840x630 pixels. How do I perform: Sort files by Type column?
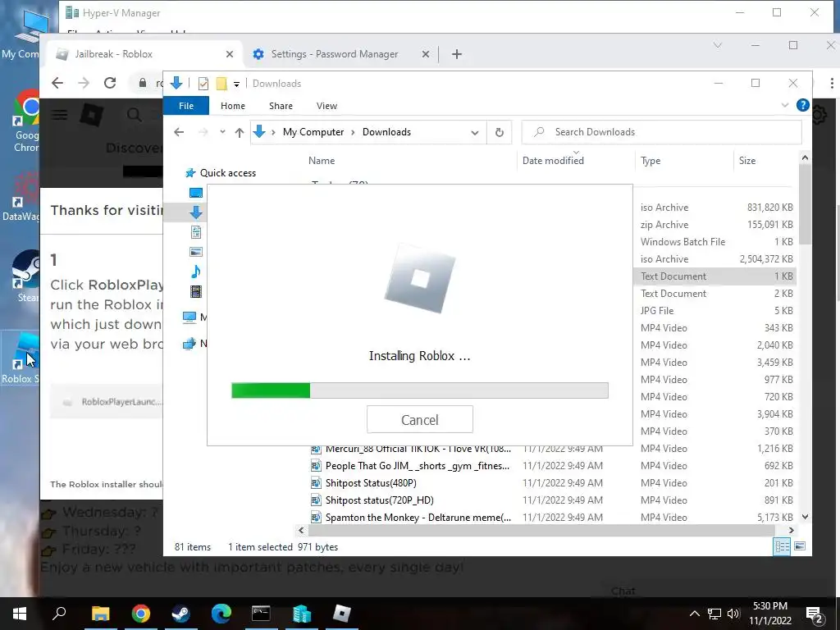click(651, 160)
